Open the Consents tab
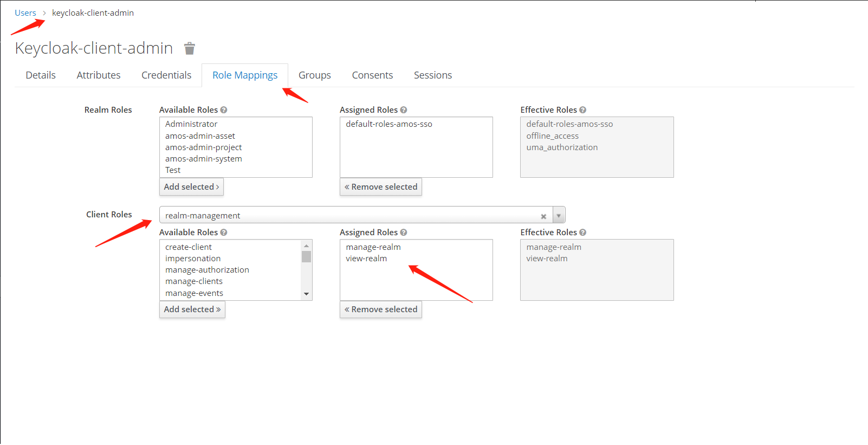This screenshot has height=445, width=868. pyautogui.click(x=372, y=75)
